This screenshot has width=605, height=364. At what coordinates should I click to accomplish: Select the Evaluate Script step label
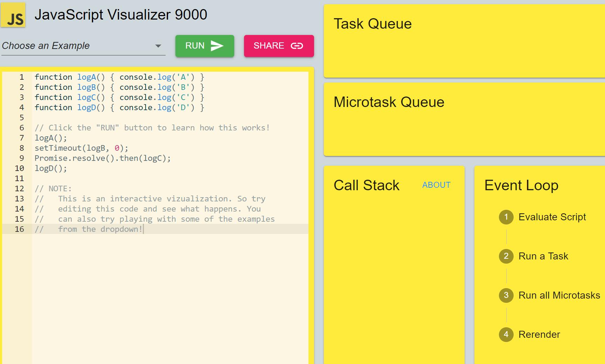click(552, 217)
